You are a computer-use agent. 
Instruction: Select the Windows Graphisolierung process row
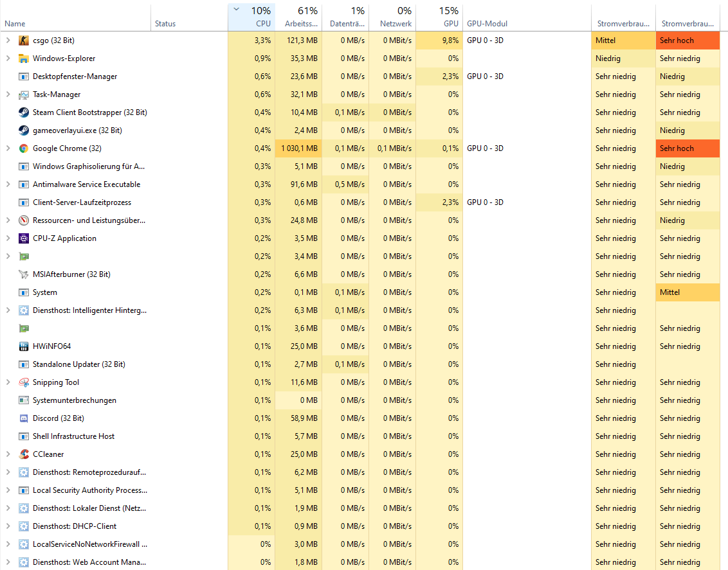tap(360, 166)
